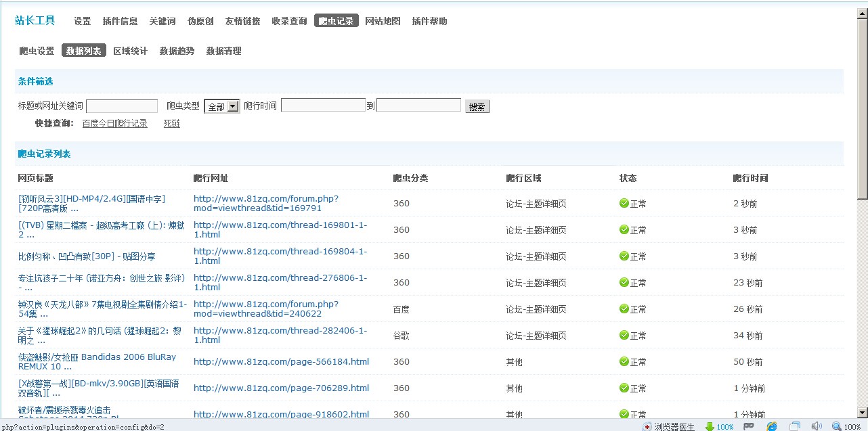This screenshot has height=431, width=868.
Task: Click the 网页标题 column header
Action: coord(35,178)
